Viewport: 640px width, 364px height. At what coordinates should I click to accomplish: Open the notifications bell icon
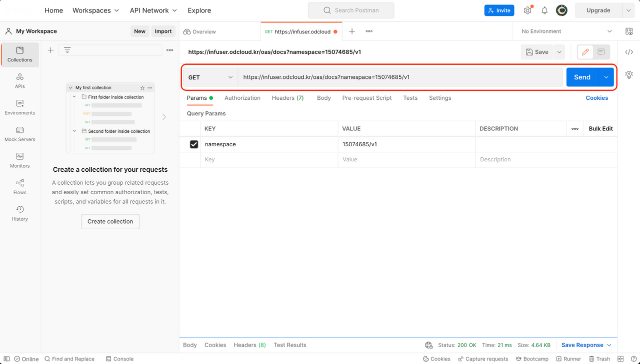(544, 10)
